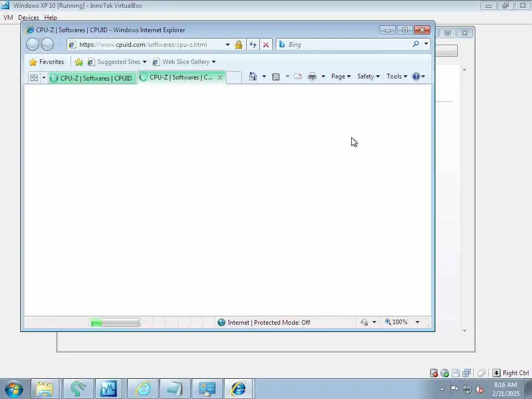Click the Action Center flag icon

454,389
